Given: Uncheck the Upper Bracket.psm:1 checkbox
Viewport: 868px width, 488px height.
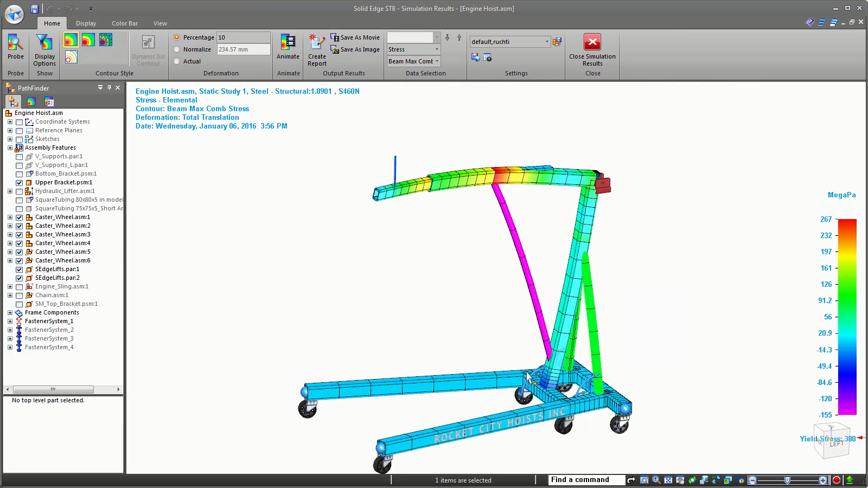Looking at the screenshot, I should click(20, 183).
